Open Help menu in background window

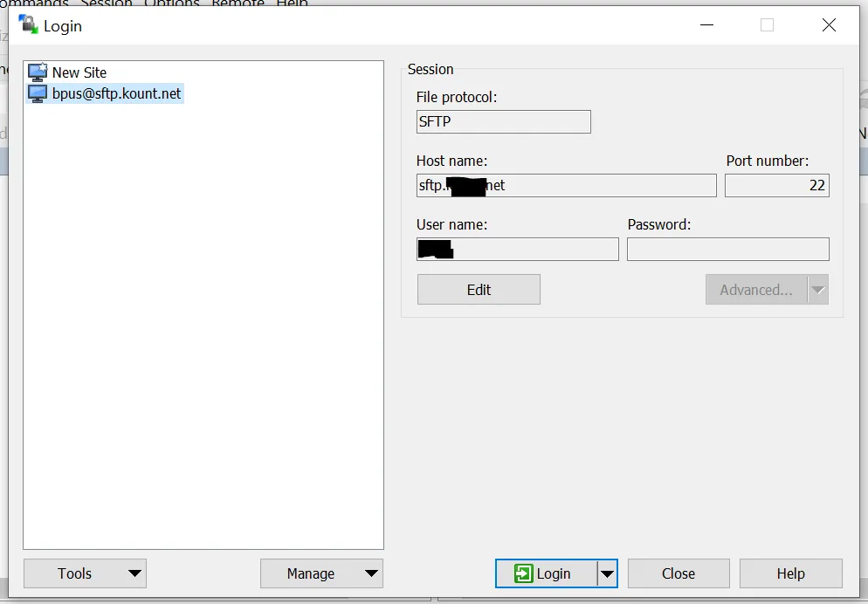tap(292, 3)
